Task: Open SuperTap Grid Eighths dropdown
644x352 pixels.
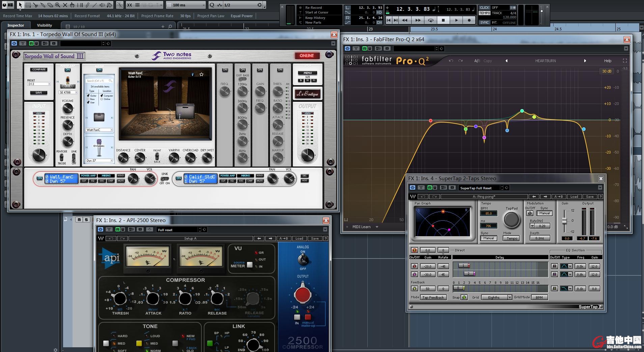Action: 497,297
